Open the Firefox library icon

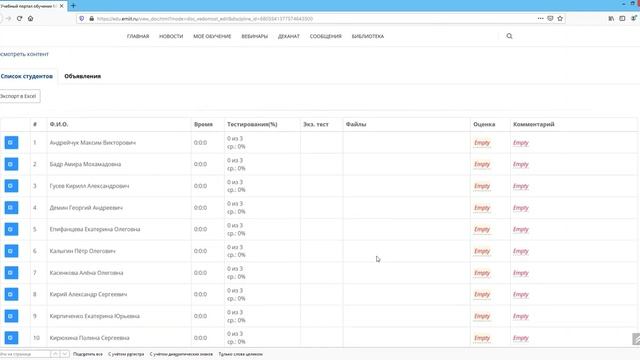click(x=611, y=18)
